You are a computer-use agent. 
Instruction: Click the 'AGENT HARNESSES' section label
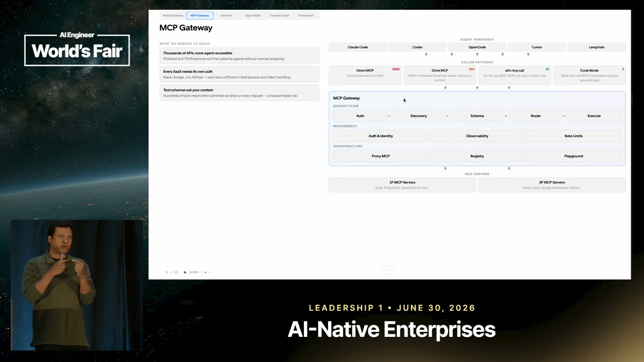click(477, 39)
